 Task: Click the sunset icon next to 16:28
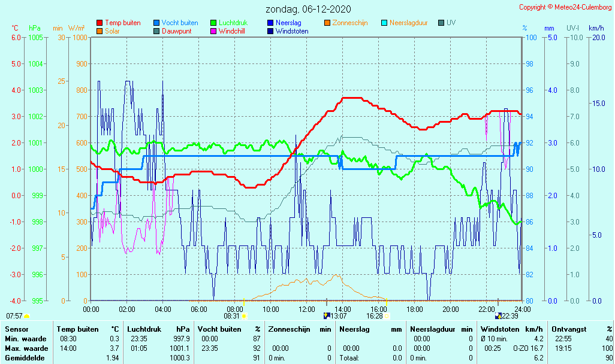pyautogui.click(x=387, y=316)
